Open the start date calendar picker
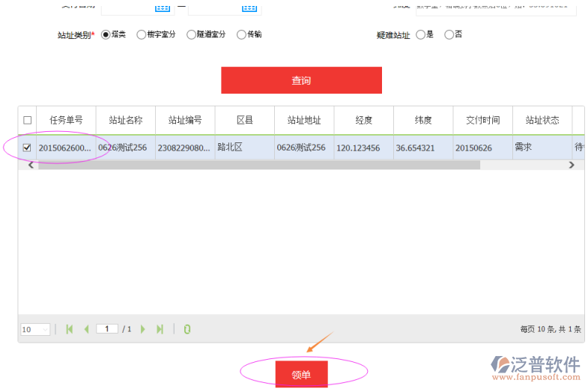 click(x=163, y=7)
